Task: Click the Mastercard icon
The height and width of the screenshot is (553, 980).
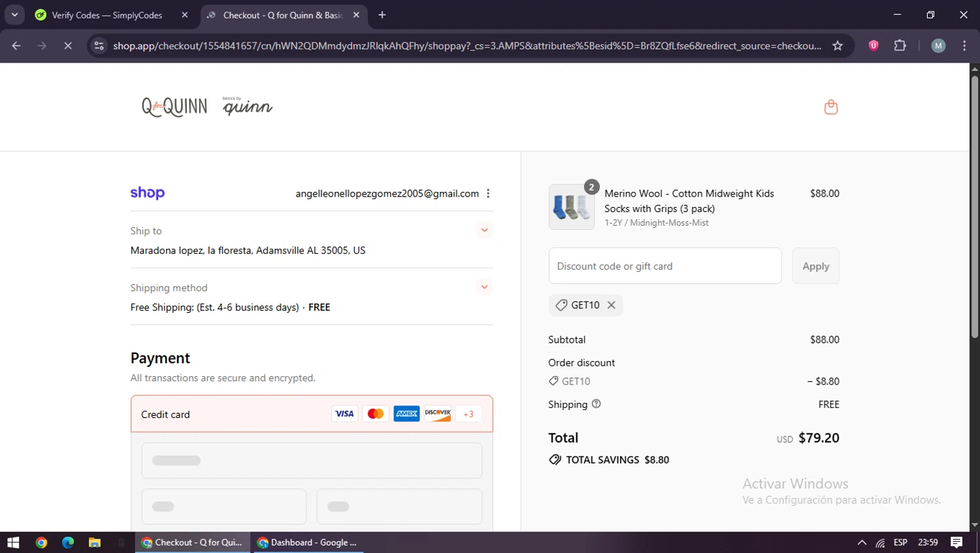Action: coord(376,414)
